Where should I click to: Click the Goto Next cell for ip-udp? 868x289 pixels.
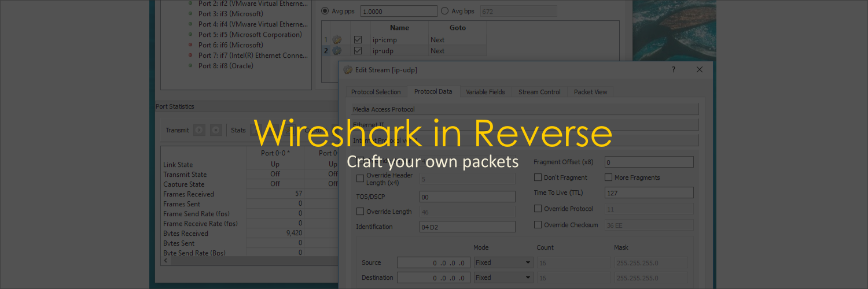(x=457, y=51)
